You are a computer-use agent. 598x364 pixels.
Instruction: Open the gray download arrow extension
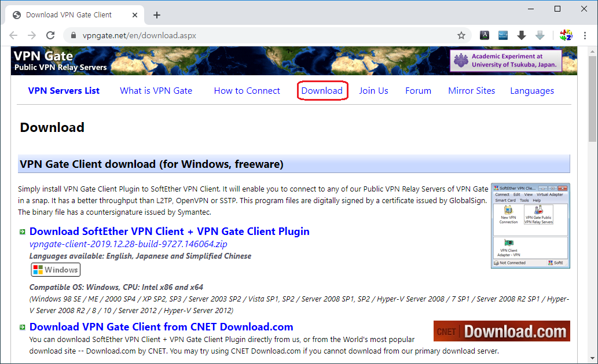pos(540,35)
